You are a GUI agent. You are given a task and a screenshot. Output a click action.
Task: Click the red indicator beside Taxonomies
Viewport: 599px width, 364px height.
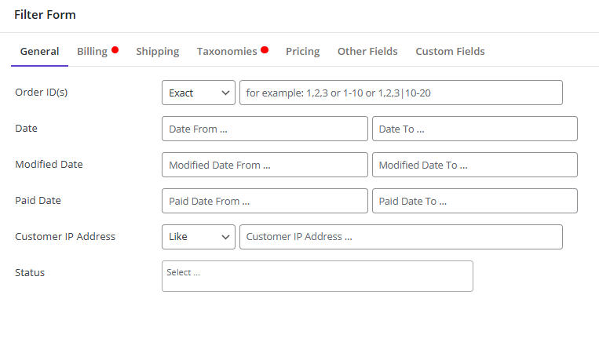click(x=265, y=50)
